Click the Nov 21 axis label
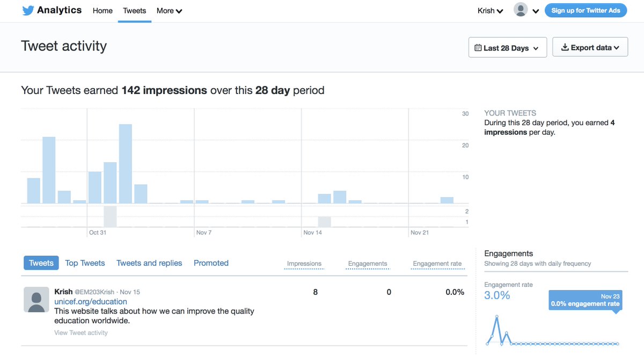This screenshot has width=644, height=355. coord(420,233)
